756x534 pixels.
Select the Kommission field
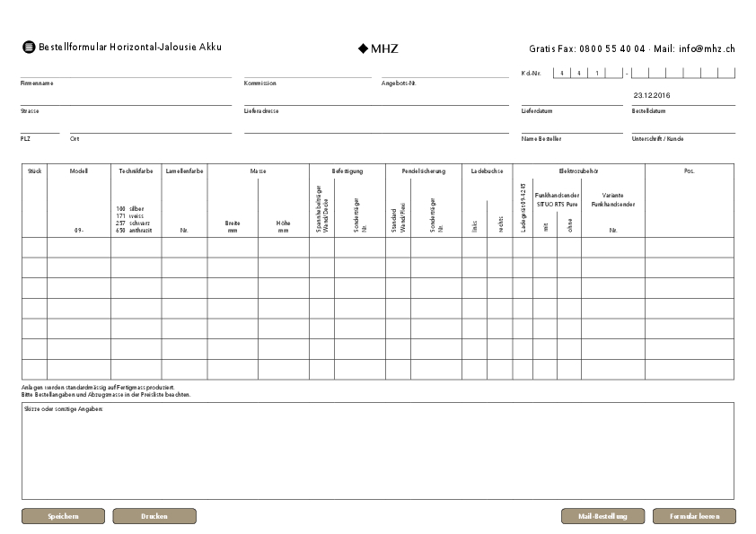(x=306, y=72)
